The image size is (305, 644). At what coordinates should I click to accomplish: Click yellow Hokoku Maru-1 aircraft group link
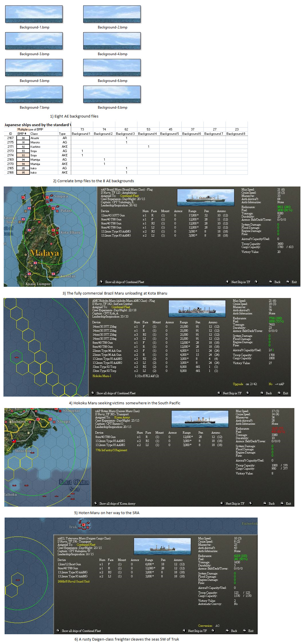(x=102, y=376)
